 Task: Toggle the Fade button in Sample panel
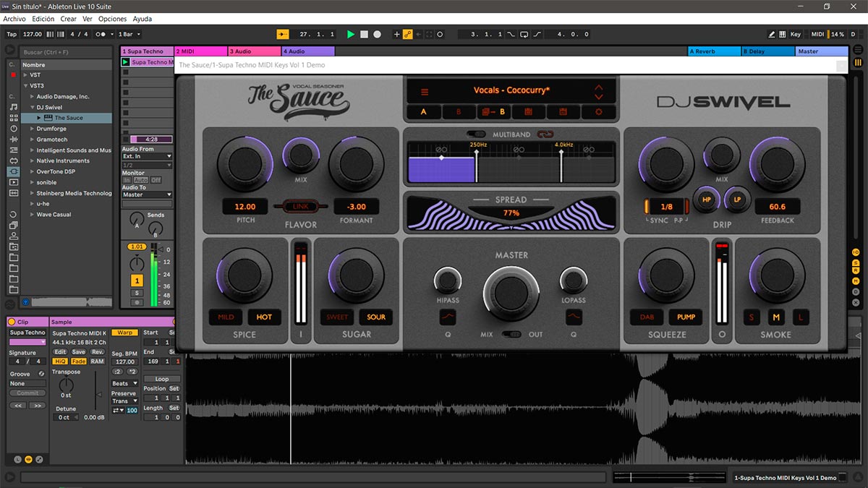tap(78, 361)
